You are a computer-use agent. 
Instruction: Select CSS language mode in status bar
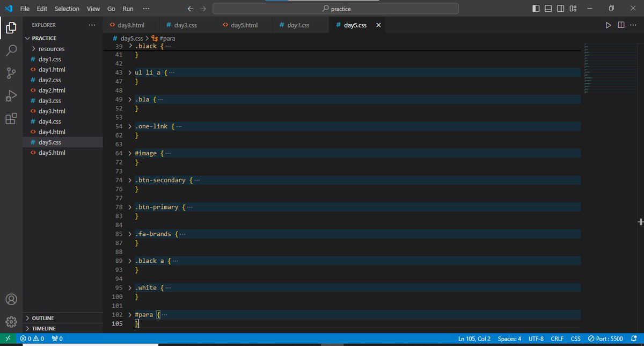(575, 339)
